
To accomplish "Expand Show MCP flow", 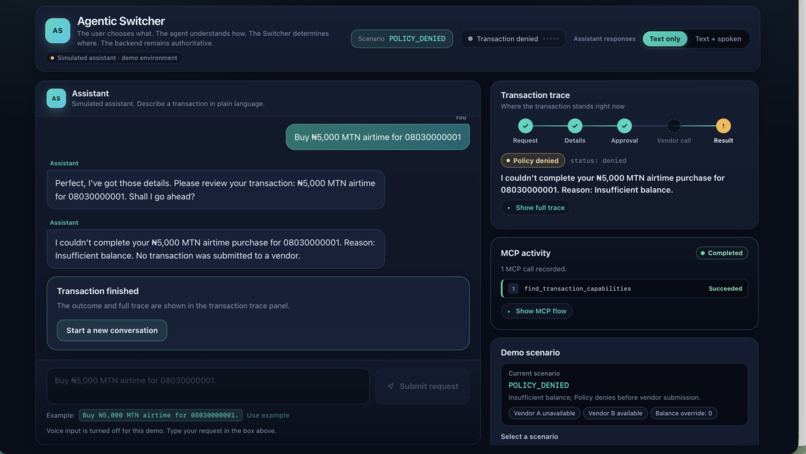I will (536, 311).
